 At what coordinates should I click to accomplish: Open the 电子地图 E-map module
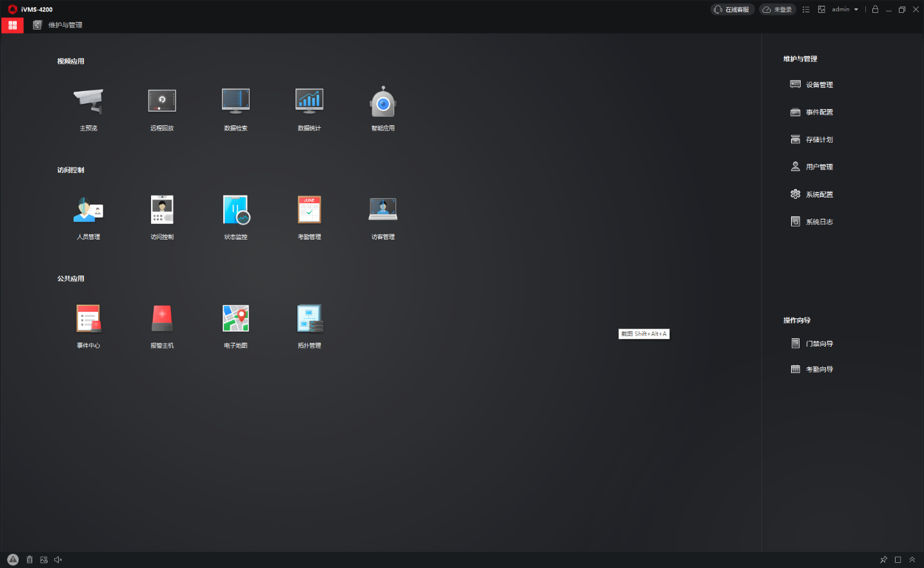click(236, 319)
